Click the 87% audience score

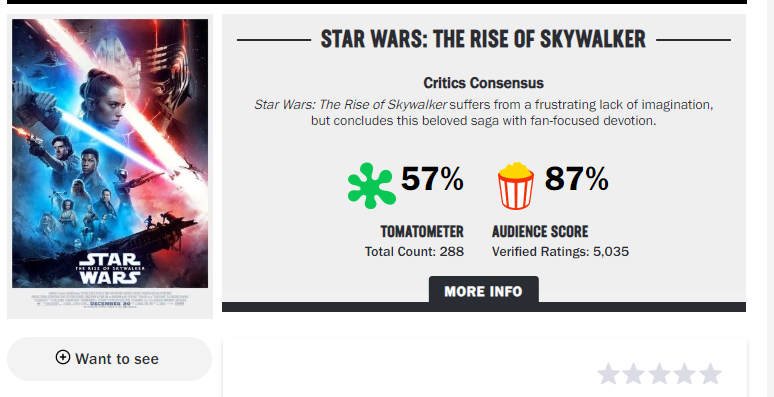pos(576,179)
